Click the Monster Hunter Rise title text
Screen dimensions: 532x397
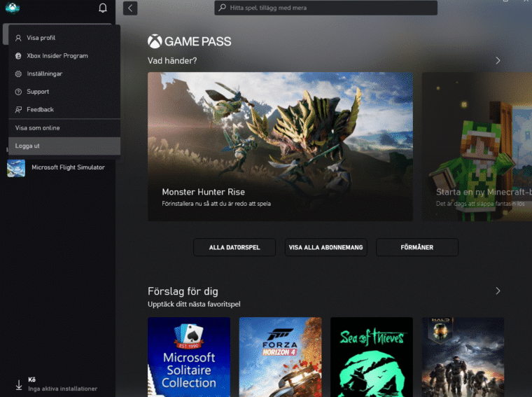[203, 192]
